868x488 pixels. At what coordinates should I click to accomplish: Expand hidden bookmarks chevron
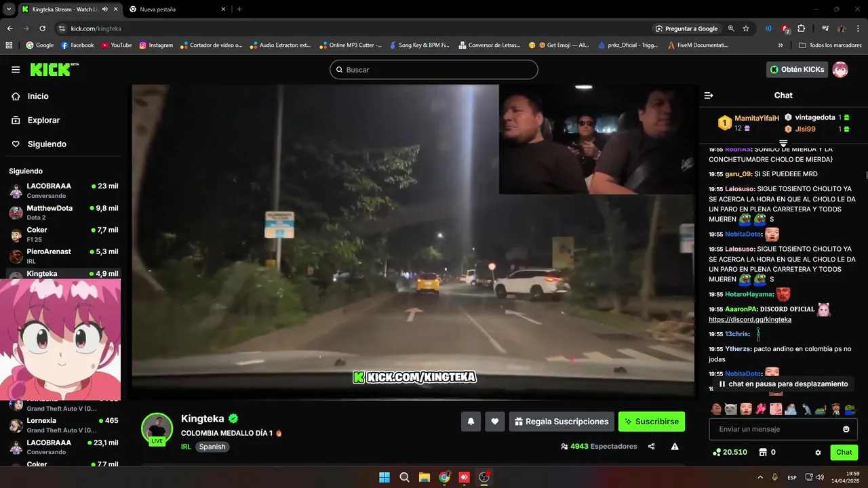pyautogui.click(x=781, y=45)
